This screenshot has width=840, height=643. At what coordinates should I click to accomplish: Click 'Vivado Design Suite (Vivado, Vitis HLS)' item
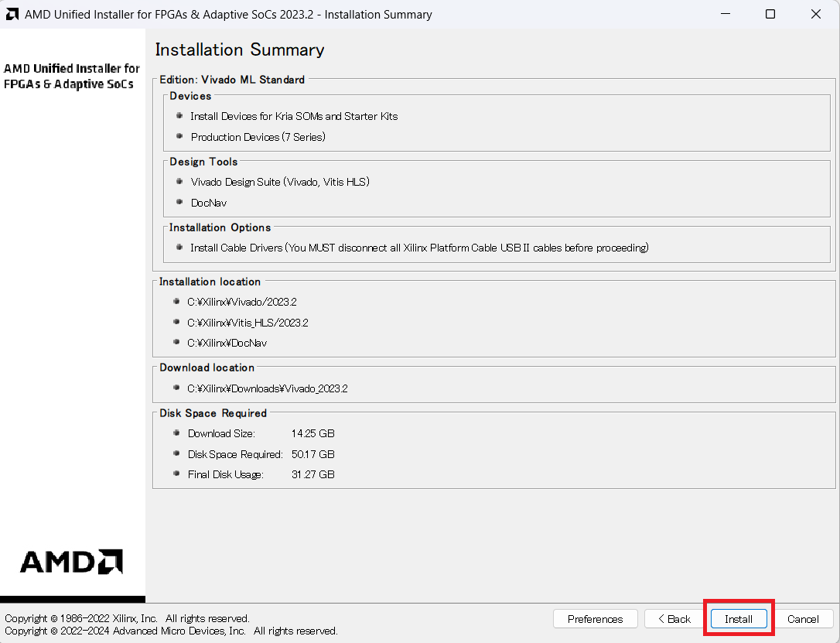pyautogui.click(x=280, y=182)
